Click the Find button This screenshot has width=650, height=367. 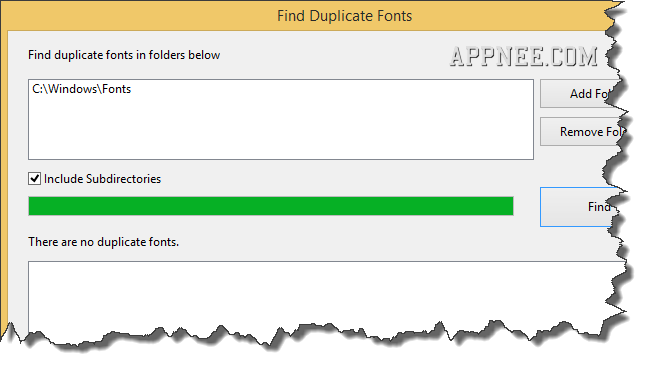click(x=580, y=207)
